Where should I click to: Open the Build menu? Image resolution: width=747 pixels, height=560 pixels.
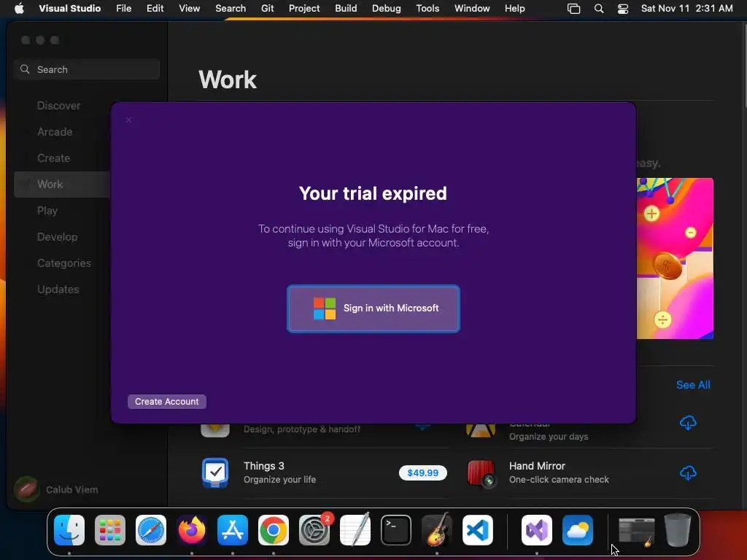pos(346,8)
